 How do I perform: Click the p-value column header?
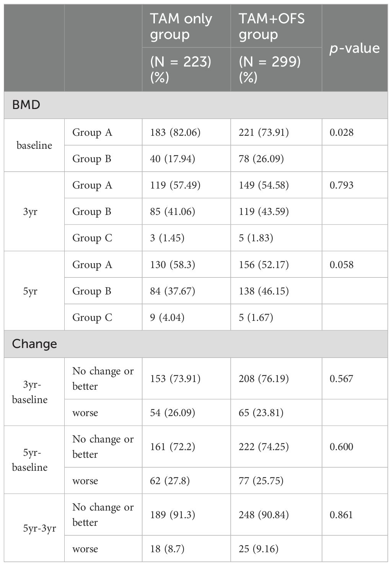click(355, 48)
